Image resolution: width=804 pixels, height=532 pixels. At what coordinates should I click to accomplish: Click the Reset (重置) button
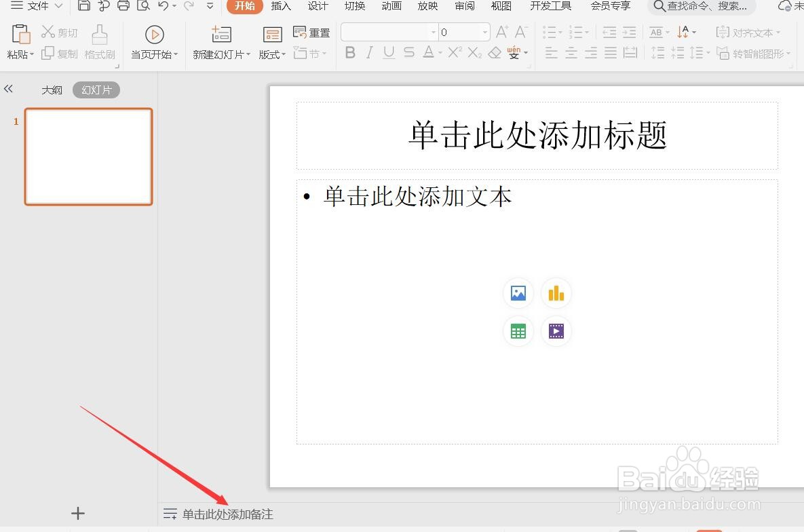pos(311,33)
